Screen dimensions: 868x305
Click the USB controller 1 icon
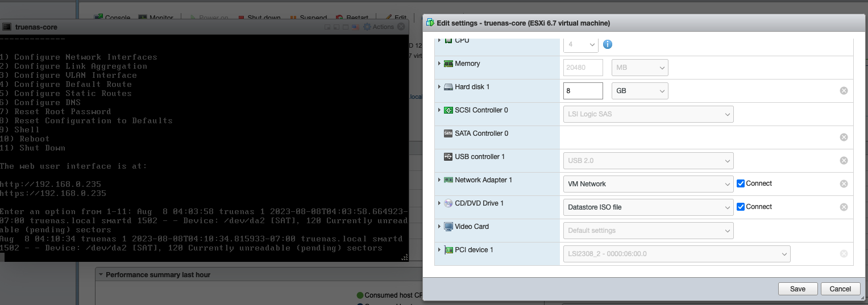click(x=448, y=157)
